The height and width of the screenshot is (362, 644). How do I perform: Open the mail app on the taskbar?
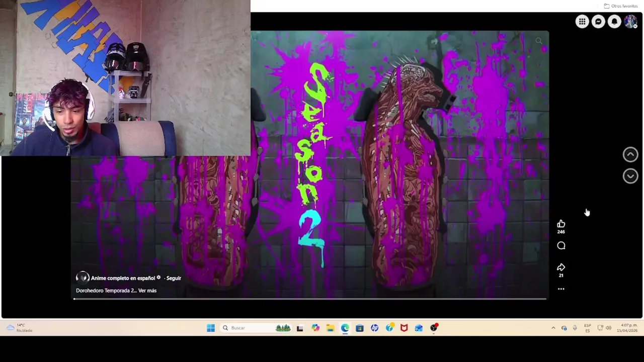(x=419, y=328)
